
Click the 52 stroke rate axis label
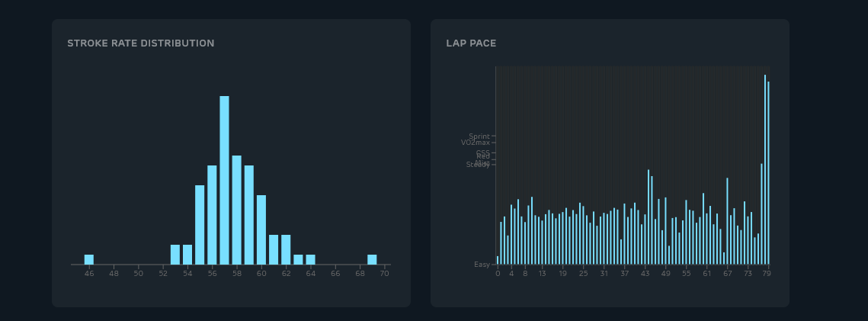(163, 274)
